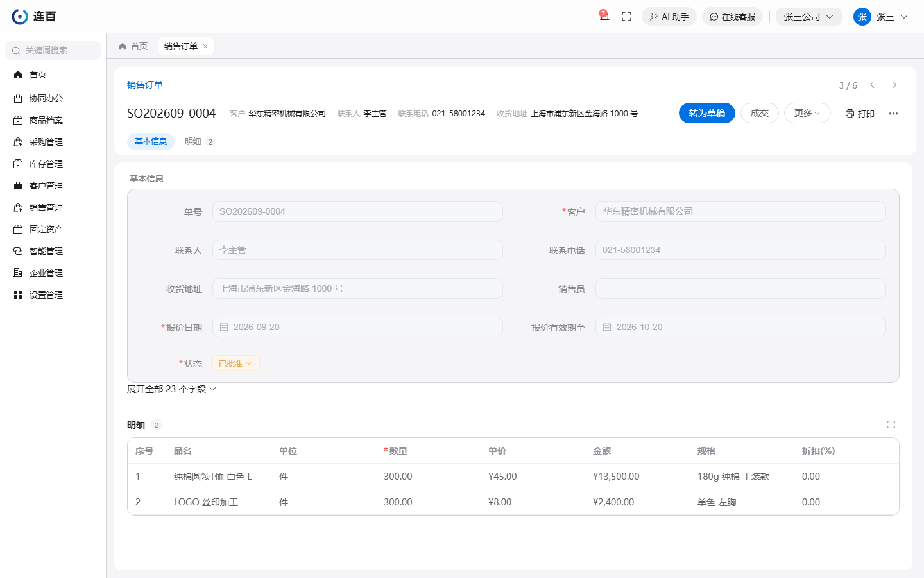Expand the 明细 table to fullscreen
The width and height of the screenshot is (924, 578).
[x=891, y=425]
